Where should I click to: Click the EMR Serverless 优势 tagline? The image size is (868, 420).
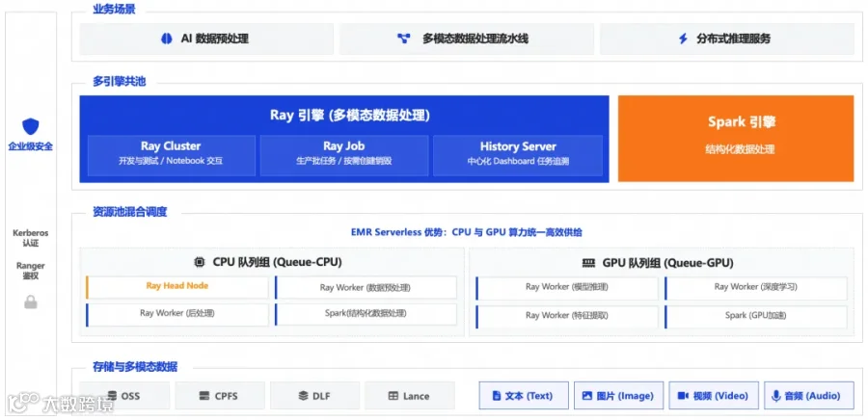(467, 233)
